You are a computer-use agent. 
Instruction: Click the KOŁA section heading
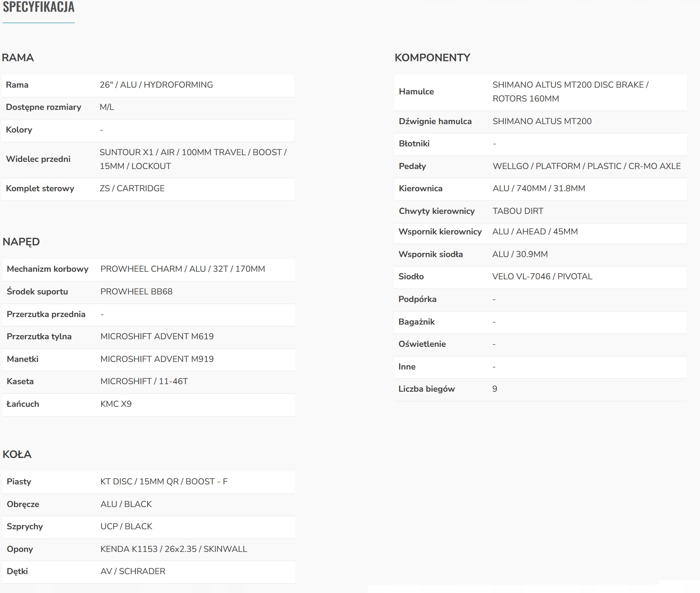(x=17, y=454)
